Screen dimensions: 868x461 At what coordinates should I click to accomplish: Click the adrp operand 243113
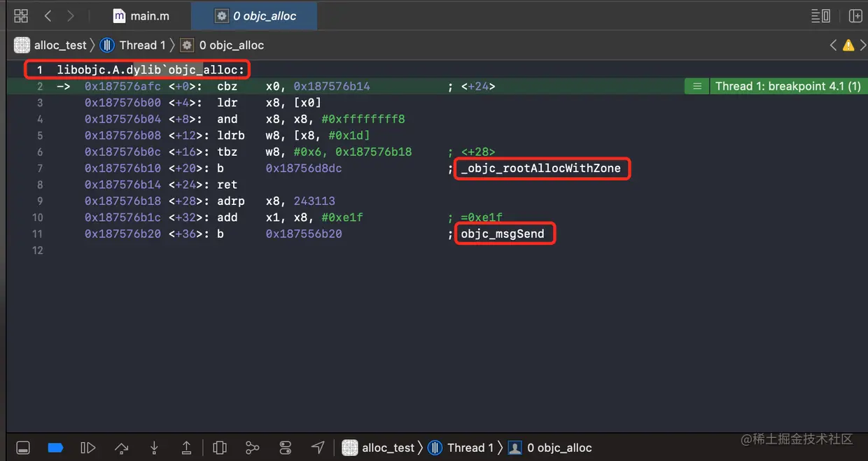pyautogui.click(x=314, y=201)
